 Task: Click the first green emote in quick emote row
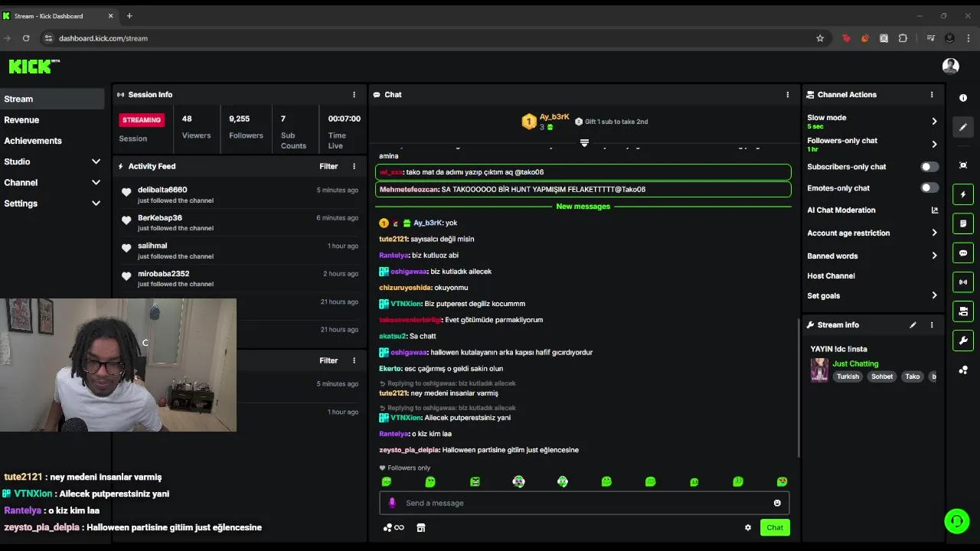(x=387, y=482)
